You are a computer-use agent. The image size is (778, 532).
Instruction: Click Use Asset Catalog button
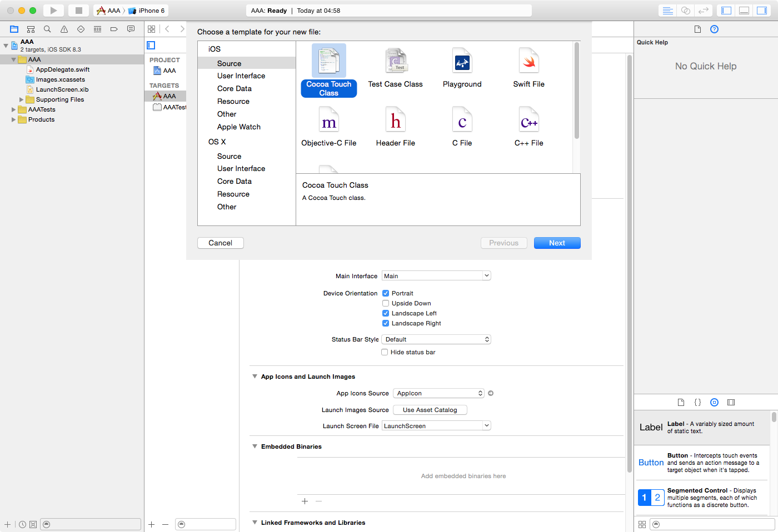coord(430,410)
